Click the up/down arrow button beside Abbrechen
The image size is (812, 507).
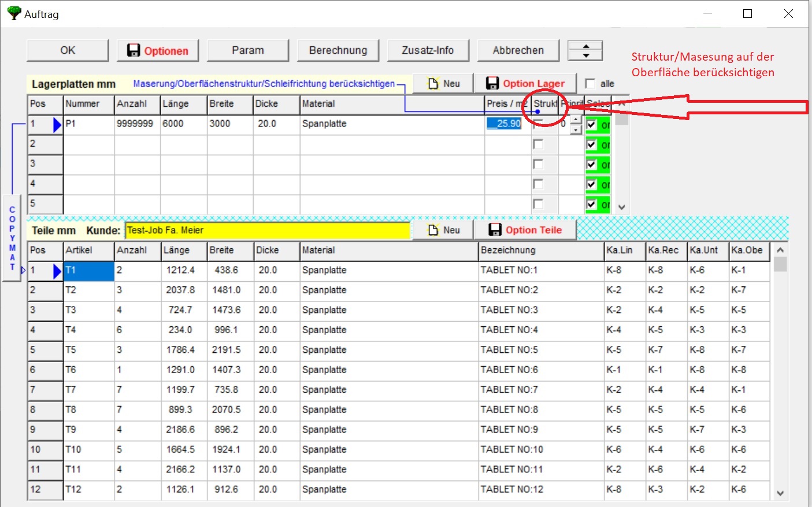tap(585, 51)
